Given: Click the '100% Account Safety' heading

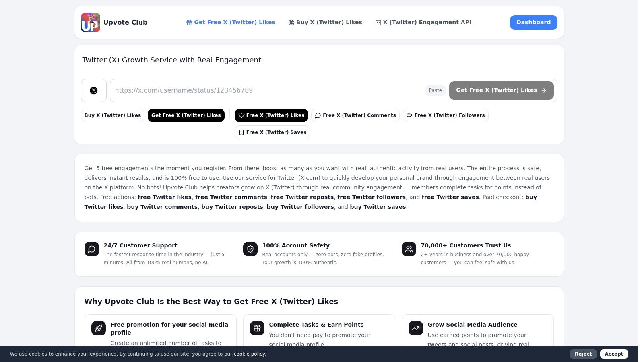Looking at the screenshot, I should coord(296,245).
